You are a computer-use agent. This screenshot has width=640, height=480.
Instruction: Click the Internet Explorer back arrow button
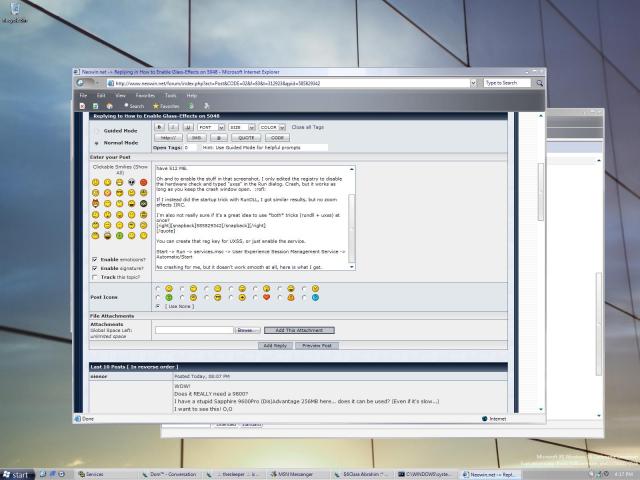click(x=80, y=83)
